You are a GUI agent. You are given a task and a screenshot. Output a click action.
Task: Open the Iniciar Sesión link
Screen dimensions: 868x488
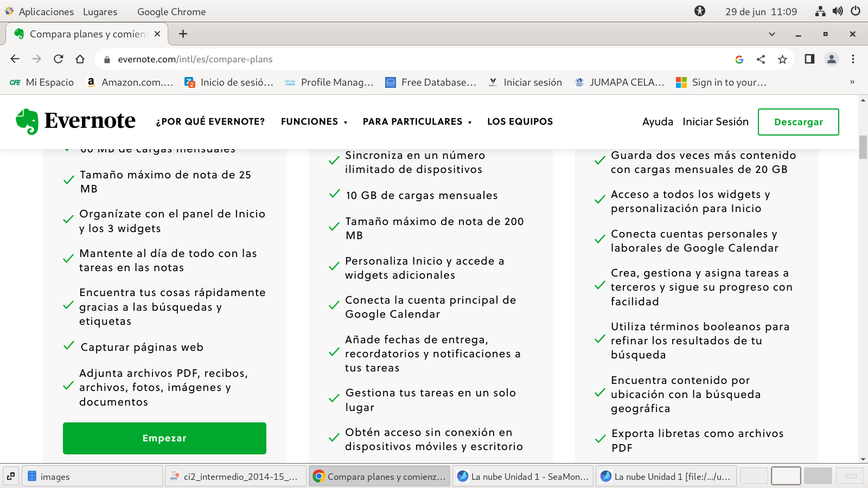pos(715,121)
